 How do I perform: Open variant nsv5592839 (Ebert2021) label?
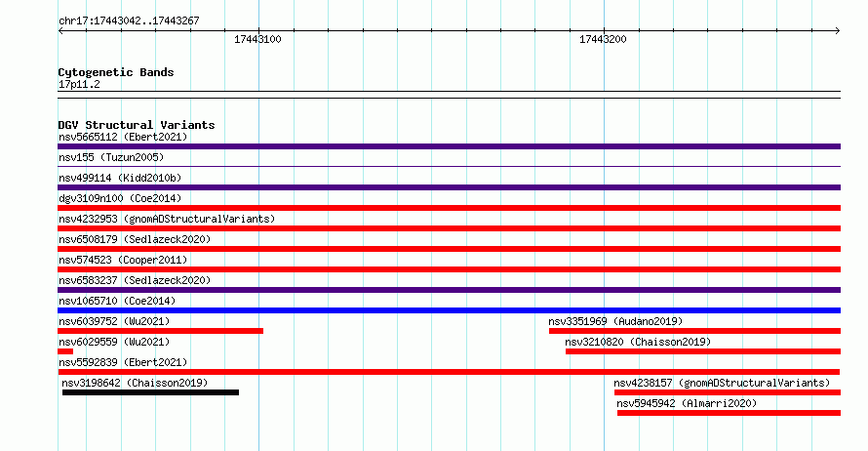coord(123,362)
